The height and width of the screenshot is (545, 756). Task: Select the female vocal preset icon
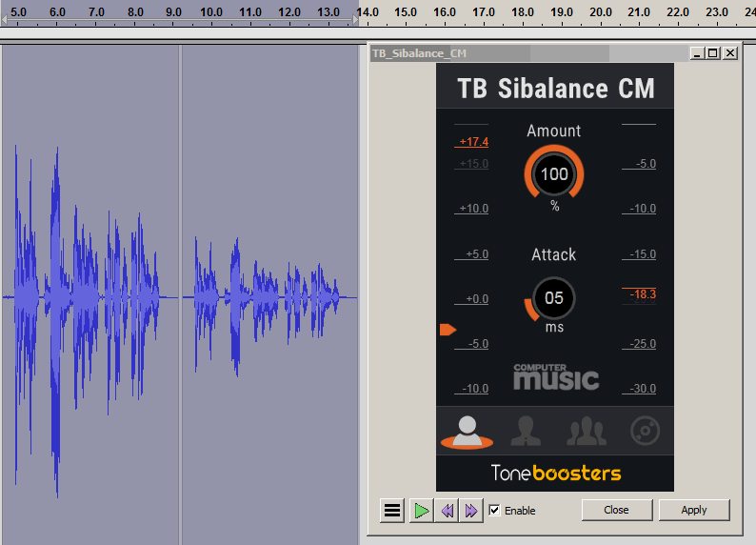(526, 431)
